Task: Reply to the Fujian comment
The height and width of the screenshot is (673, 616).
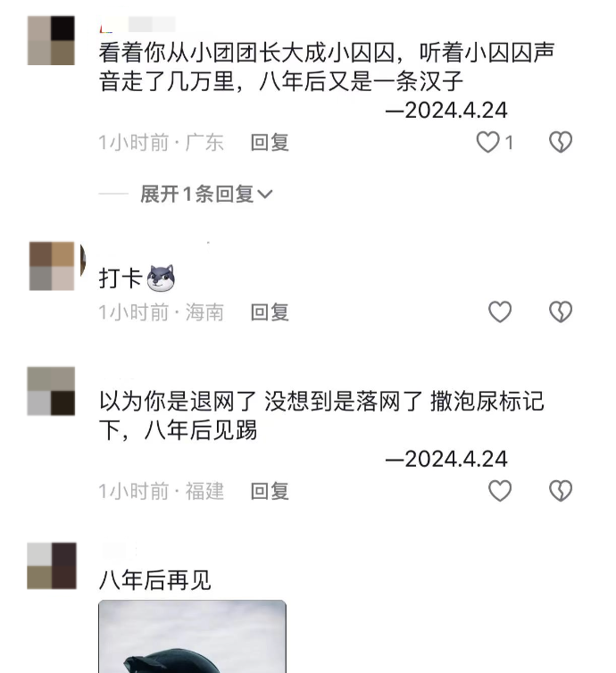Action: (270, 491)
